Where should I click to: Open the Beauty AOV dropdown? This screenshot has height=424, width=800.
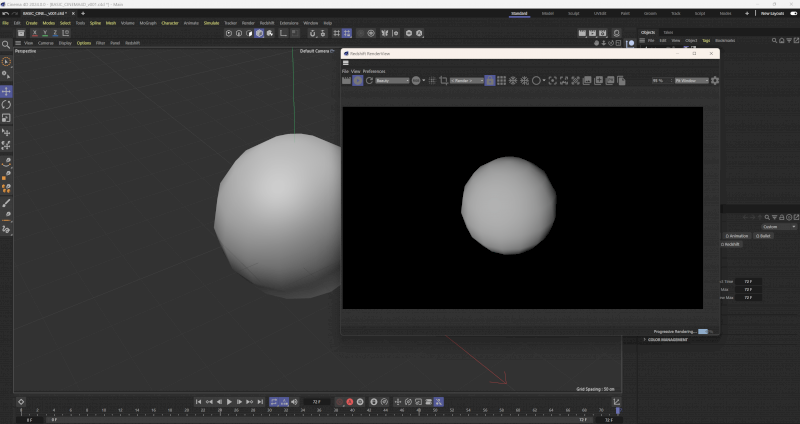point(392,80)
